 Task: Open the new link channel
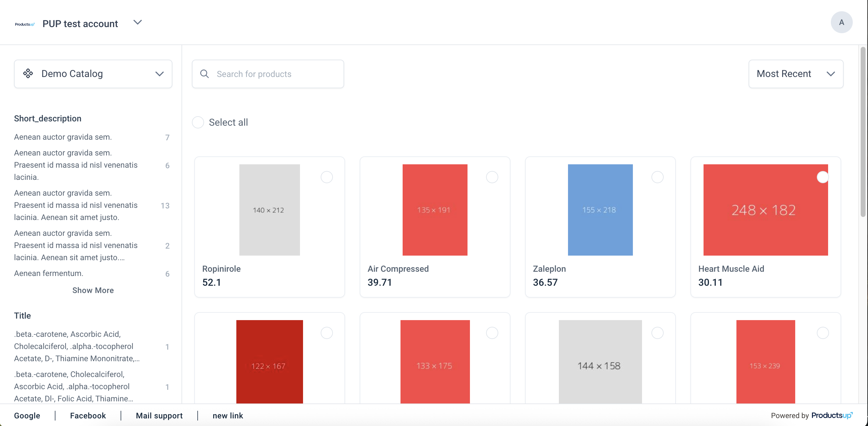228,416
